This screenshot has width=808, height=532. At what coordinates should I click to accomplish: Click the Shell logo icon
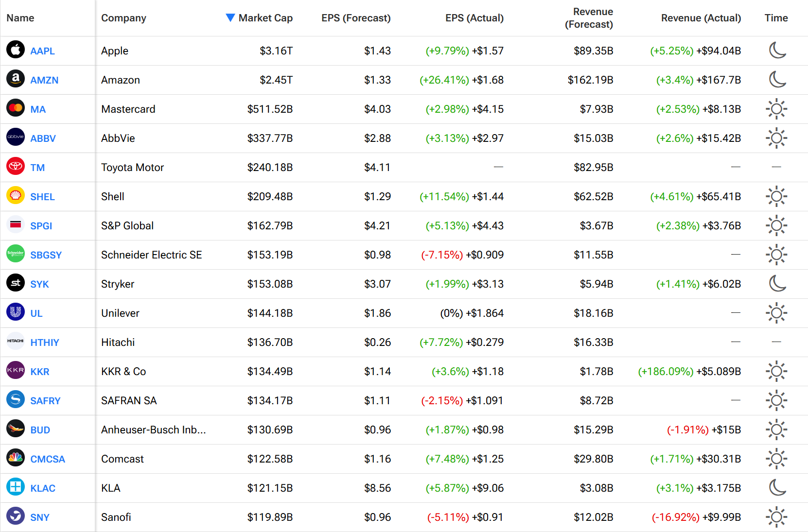tap(16, 195)
